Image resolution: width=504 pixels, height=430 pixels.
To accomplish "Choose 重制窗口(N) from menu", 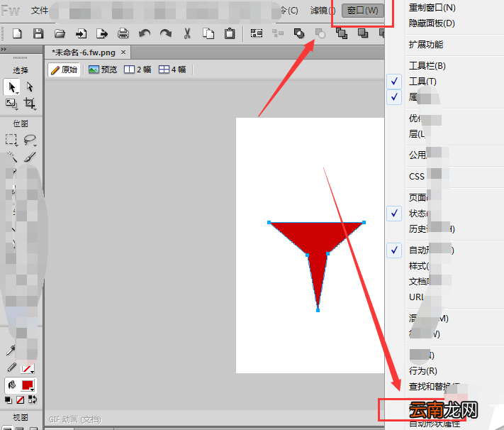I will (432, 8).
